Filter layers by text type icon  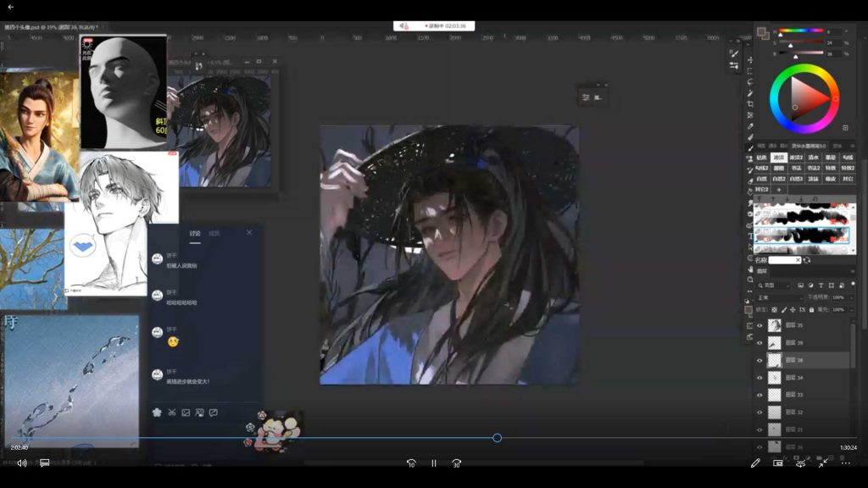coord(821,286)
